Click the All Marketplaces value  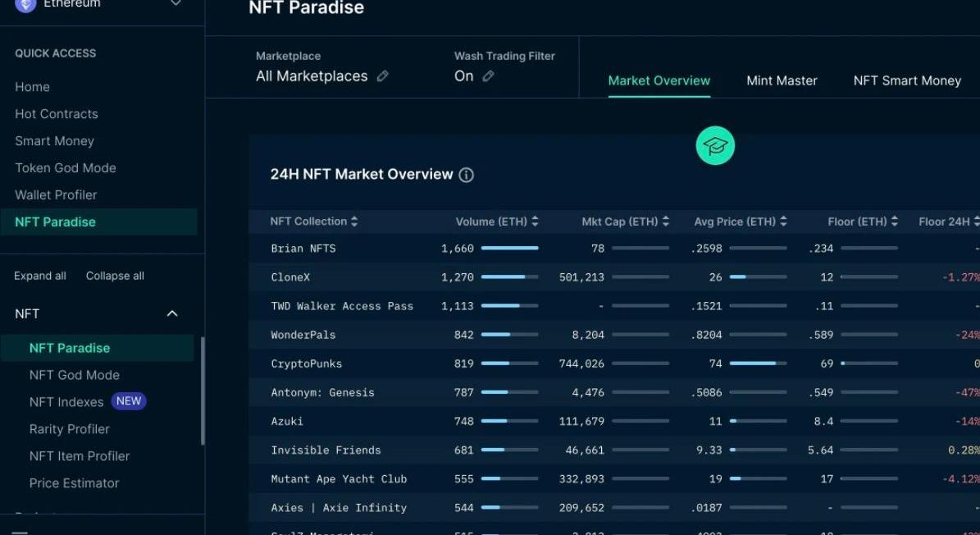(312, 76)
